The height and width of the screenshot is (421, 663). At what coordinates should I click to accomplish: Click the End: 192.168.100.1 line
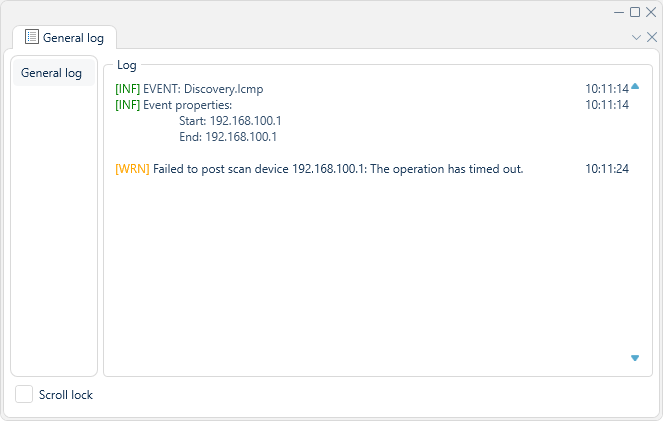point(228,137)
